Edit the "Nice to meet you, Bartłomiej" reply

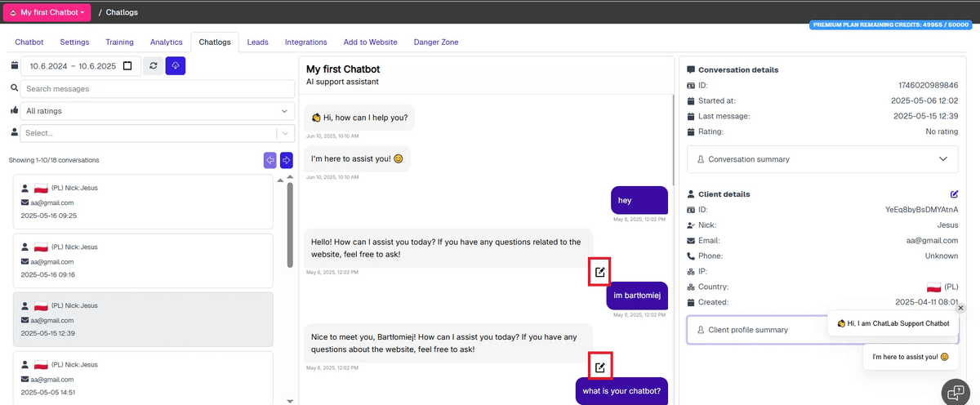[600, 367]
